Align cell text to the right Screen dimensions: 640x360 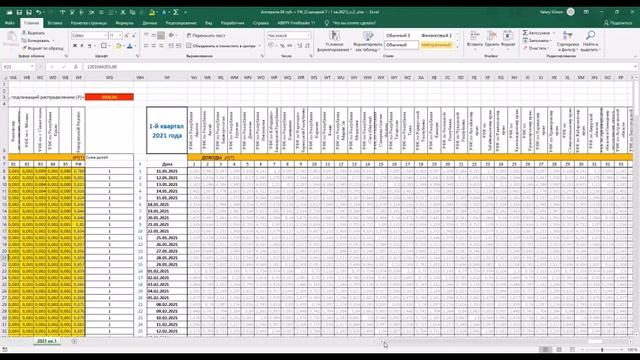[161, 46]
